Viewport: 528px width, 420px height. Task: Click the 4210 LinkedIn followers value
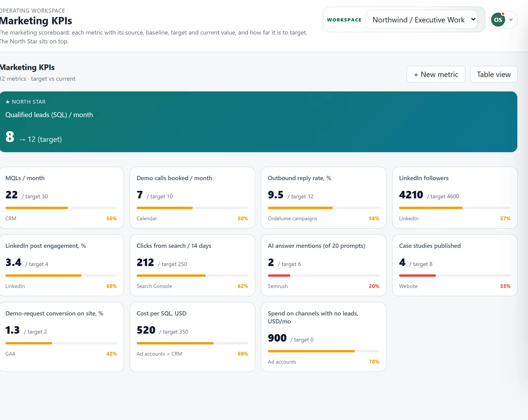[x=411, y=195]
